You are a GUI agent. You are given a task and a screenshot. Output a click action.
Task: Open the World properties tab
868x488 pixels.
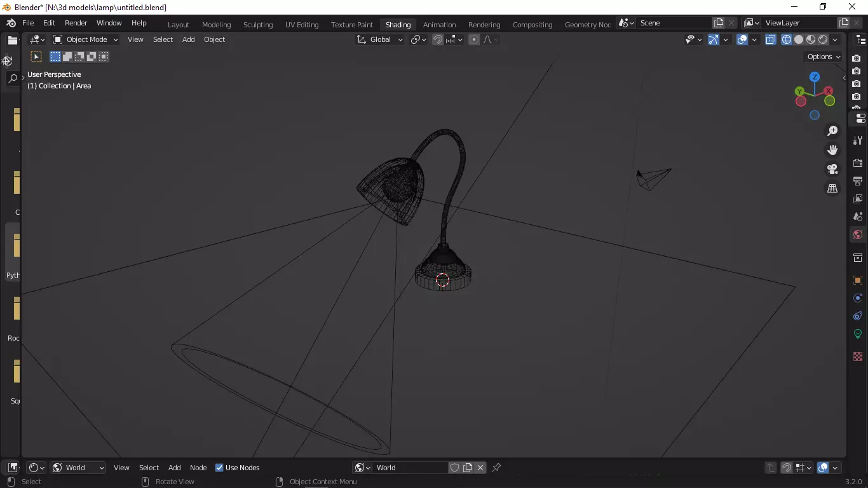pos(858,234)
